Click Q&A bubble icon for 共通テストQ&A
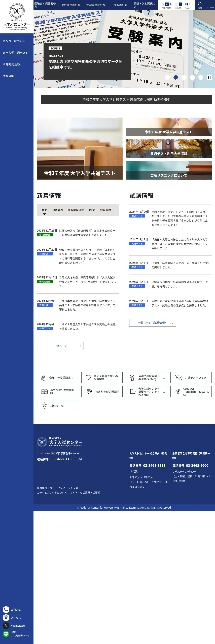 178,378
